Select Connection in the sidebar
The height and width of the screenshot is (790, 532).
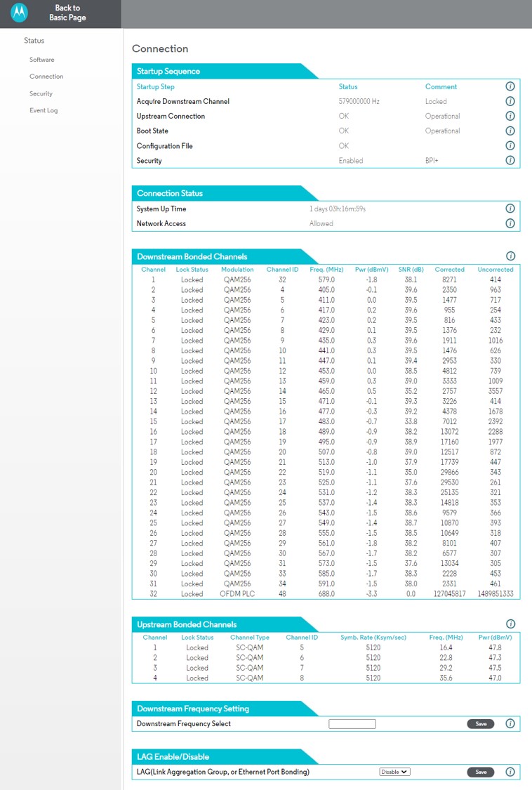click(46, 77)
